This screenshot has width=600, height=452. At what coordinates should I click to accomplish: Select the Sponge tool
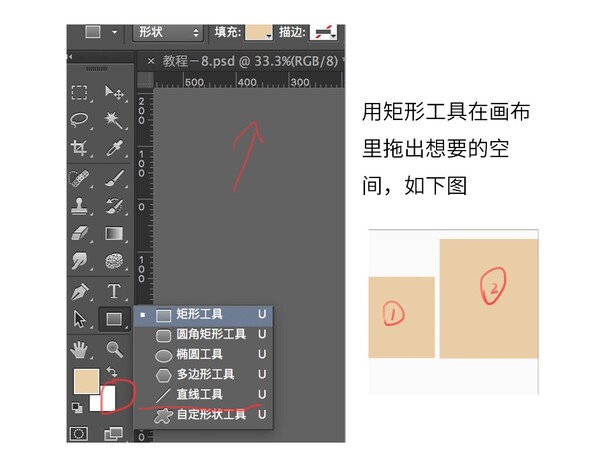(x=114, y=261)
